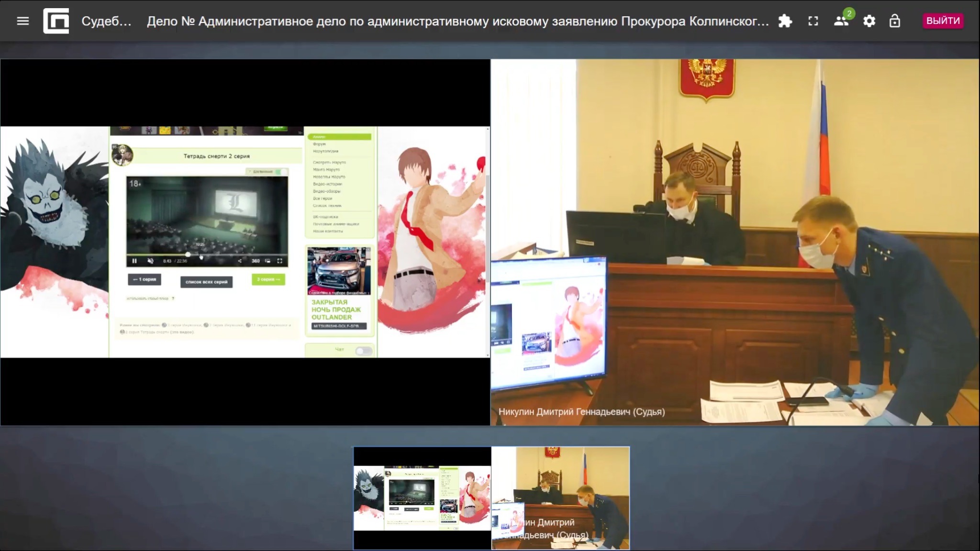Screen dimensions: 980x551
Task: Click the main shared-screen video tile
Action: pyautogui.click(x=245, y=242)
